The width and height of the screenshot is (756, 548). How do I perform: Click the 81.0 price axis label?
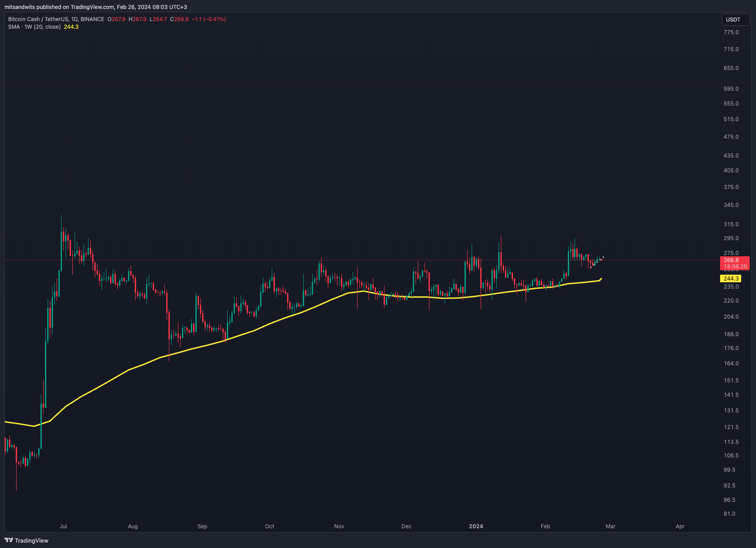click(729, 514)
